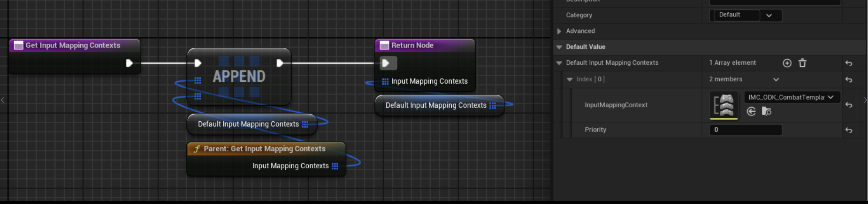Click Get Input Mapping Contexts execution output pin
This screenshot has height=204, width=868.
pyautogui.click(x=129, y=63)
